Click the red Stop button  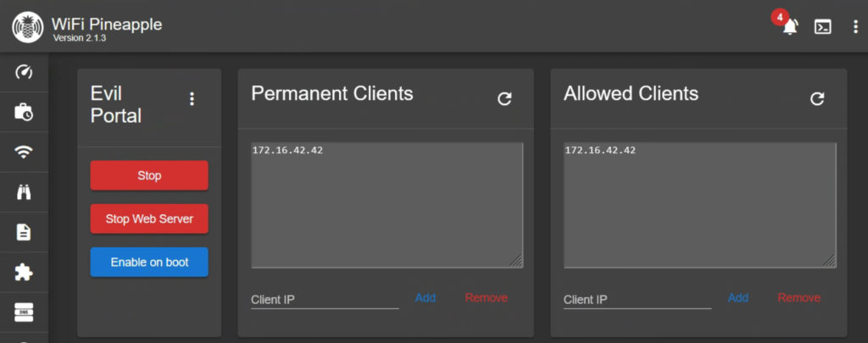[x=149, y=175]
